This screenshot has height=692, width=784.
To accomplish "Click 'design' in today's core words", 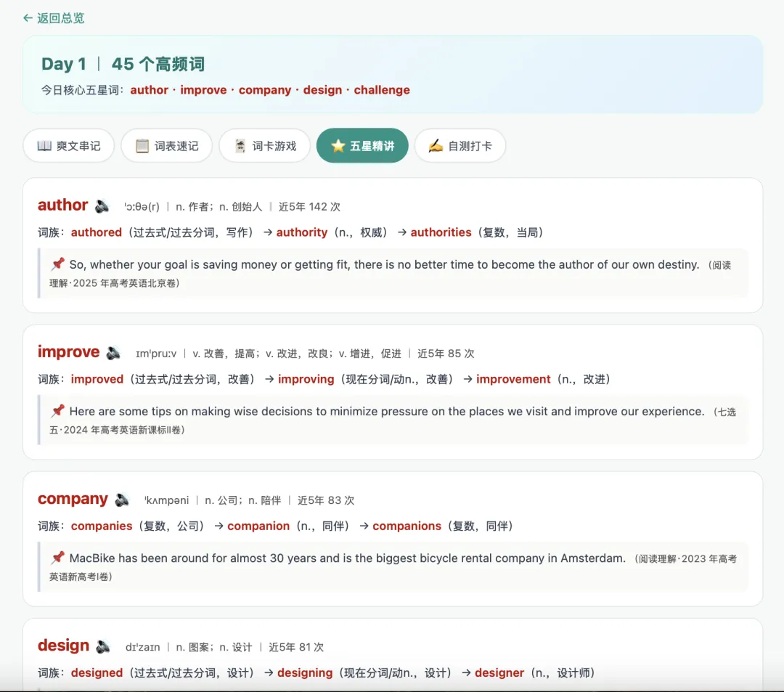I will 322,90.
